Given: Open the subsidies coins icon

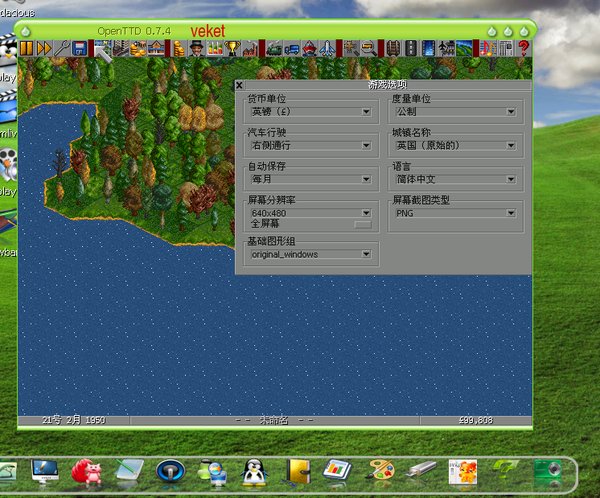Looking at the screenshot, I should click(138, 49).
